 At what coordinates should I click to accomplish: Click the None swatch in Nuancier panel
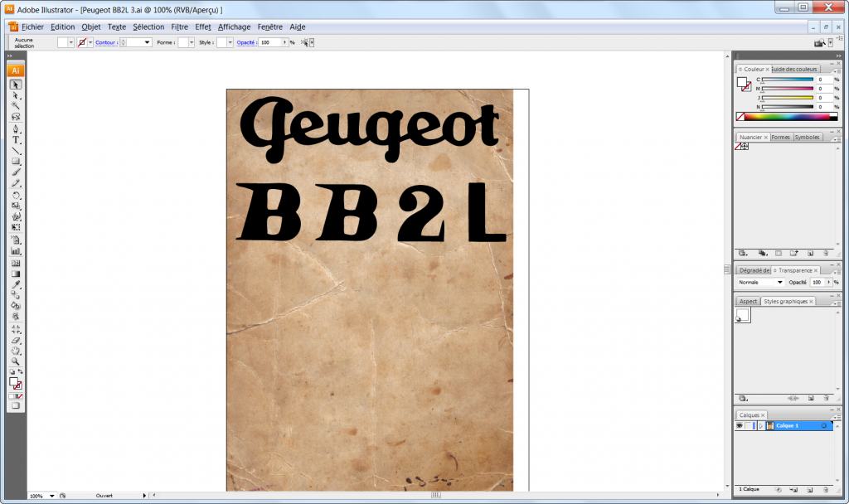click(x=738, y=146)
